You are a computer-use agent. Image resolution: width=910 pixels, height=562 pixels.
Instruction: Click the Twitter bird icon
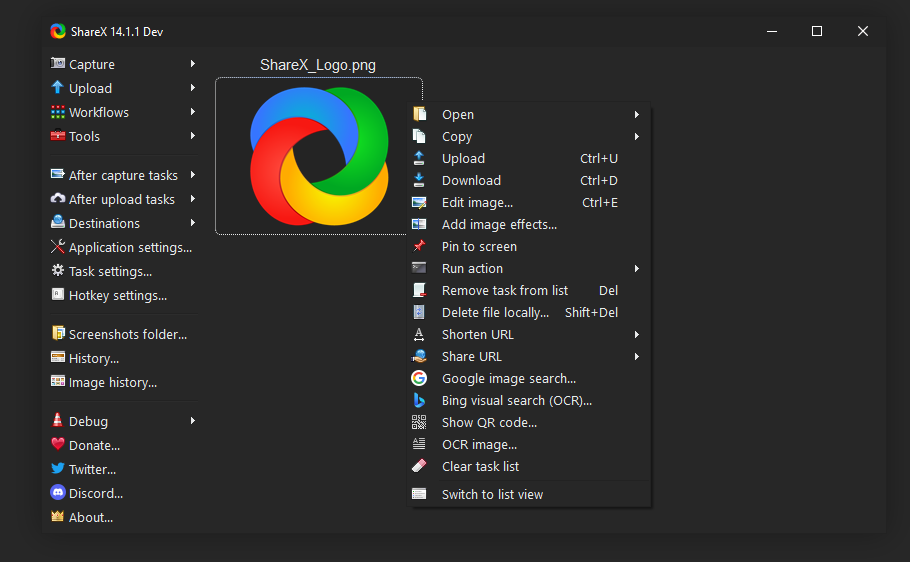coord(57,469)
